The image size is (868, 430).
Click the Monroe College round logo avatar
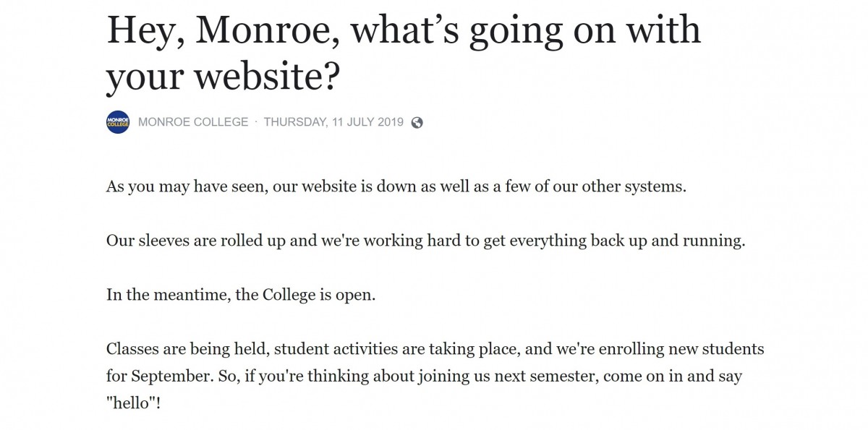(x=118, y=122)
